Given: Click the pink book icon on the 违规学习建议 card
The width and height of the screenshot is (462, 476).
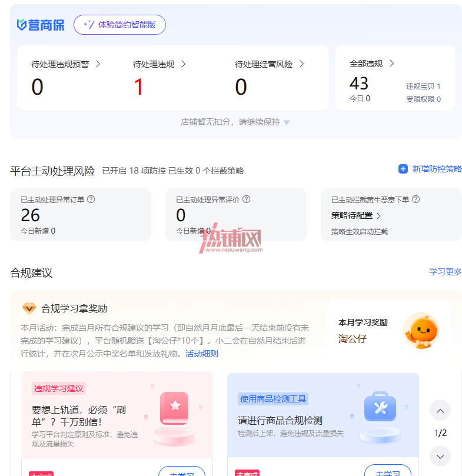Looking at the screenshot, I should coord(174,408).
